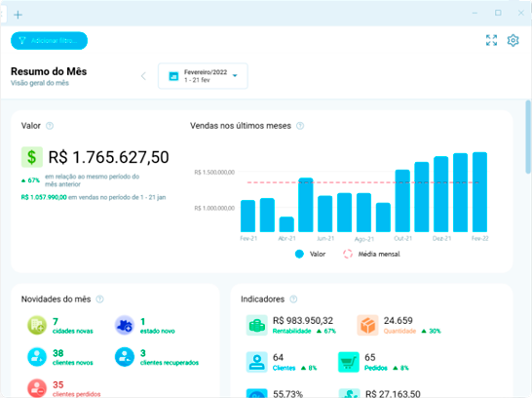Click the calendar icon in period selector
Screen dimensions: 532x398
point(173,76)
